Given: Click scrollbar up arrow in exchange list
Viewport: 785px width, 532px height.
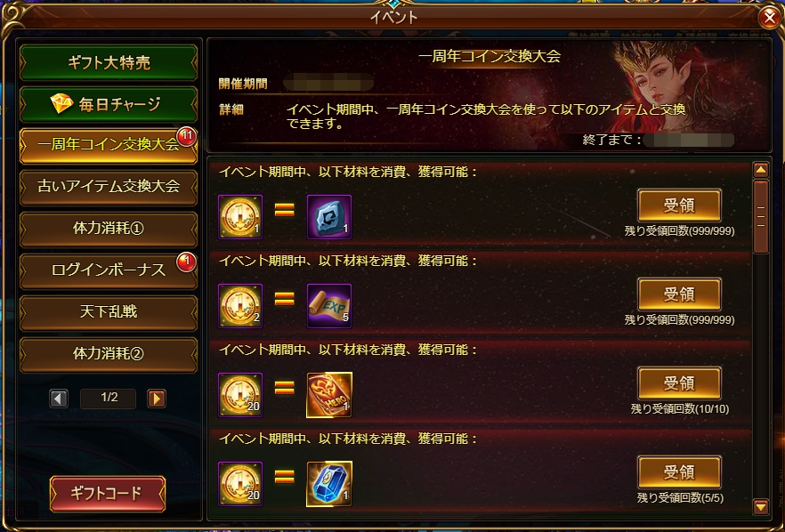Looking at the screenshot, I should [x=760, y=170].
